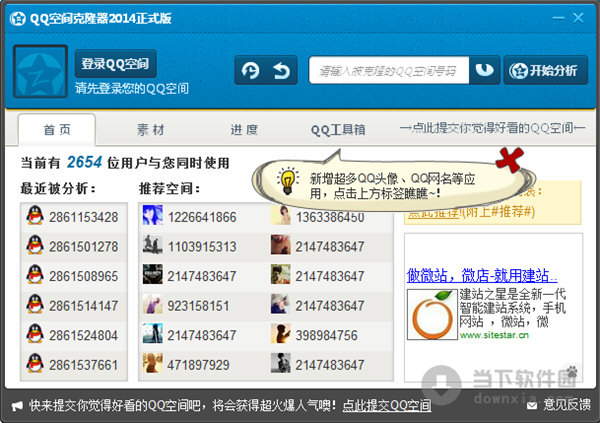The height and width of the screenshot is (423, 600).
Task: Click penguin icon beside 2861524804
Action: tap(35, 333)
